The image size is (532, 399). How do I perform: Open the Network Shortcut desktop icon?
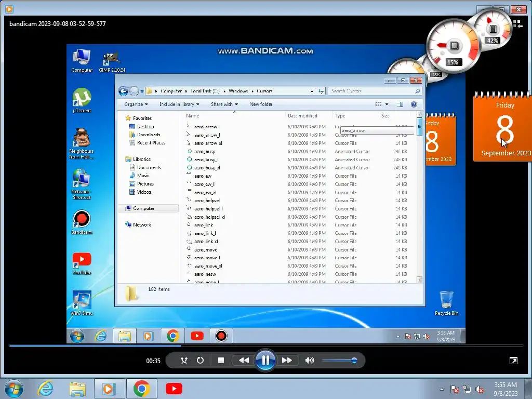click(x=82, y=184)
